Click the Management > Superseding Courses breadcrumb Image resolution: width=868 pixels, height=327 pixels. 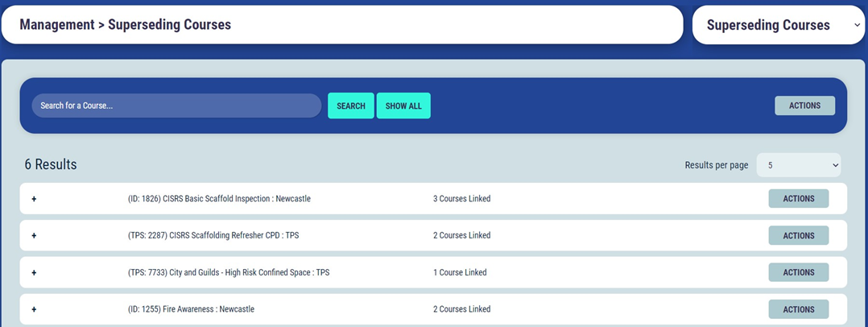coord(126,25)
